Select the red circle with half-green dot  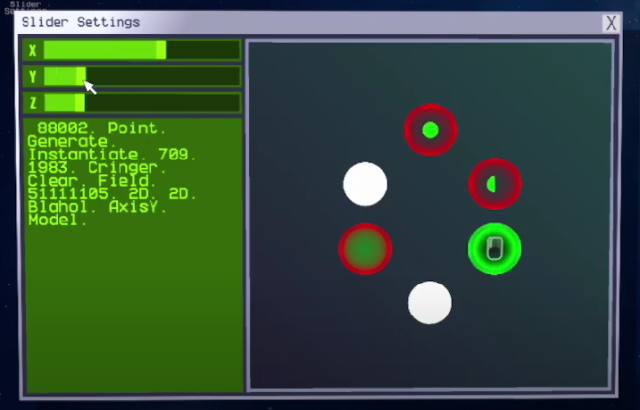495,184
